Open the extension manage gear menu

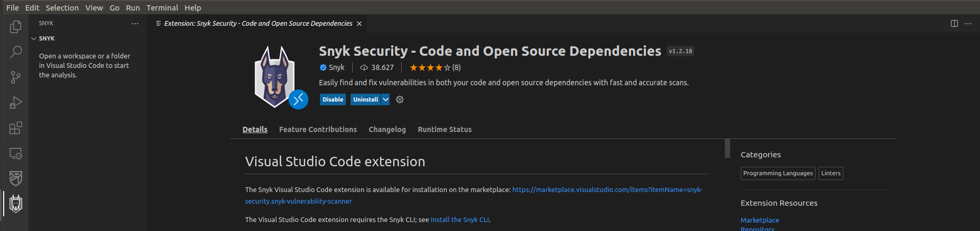(x=400, y=99)
